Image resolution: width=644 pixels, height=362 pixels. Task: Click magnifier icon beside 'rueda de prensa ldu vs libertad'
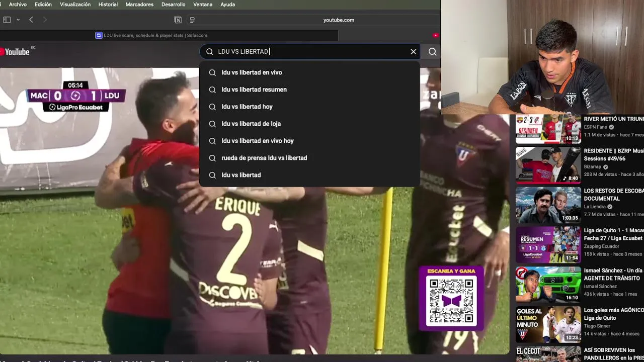tap(212, 158)
